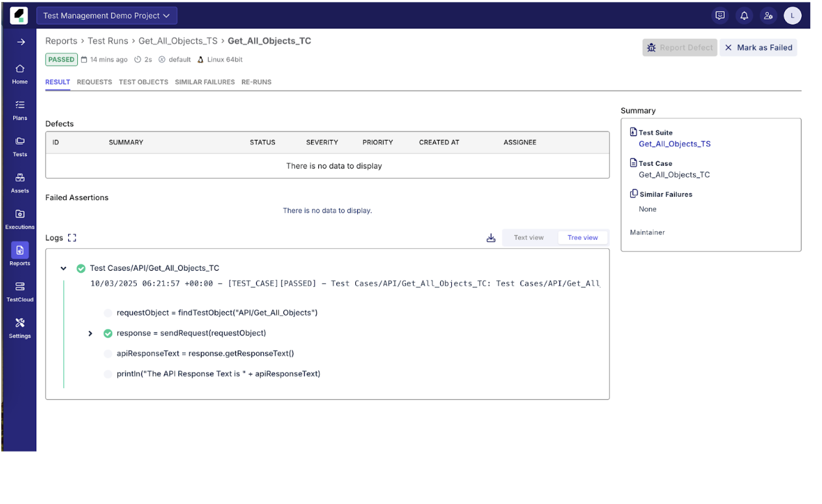Click the Mark as Failed button
This screenshot has height=504, width=822.
[x=758, y=47]
